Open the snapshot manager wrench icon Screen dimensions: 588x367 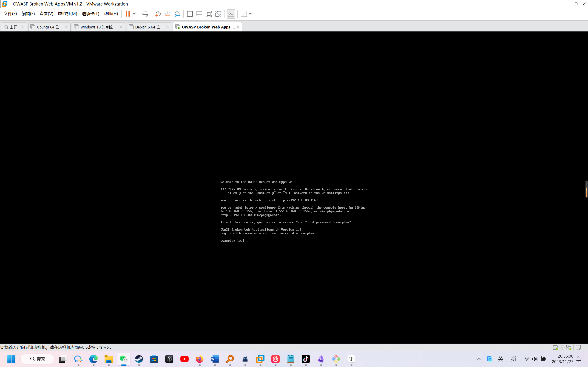pos(177,14)
